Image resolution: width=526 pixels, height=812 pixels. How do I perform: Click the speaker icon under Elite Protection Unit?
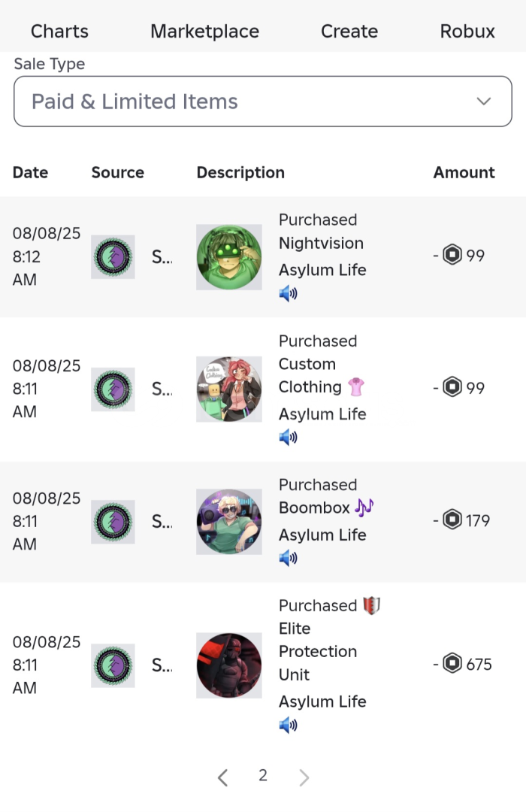point(289,726)
